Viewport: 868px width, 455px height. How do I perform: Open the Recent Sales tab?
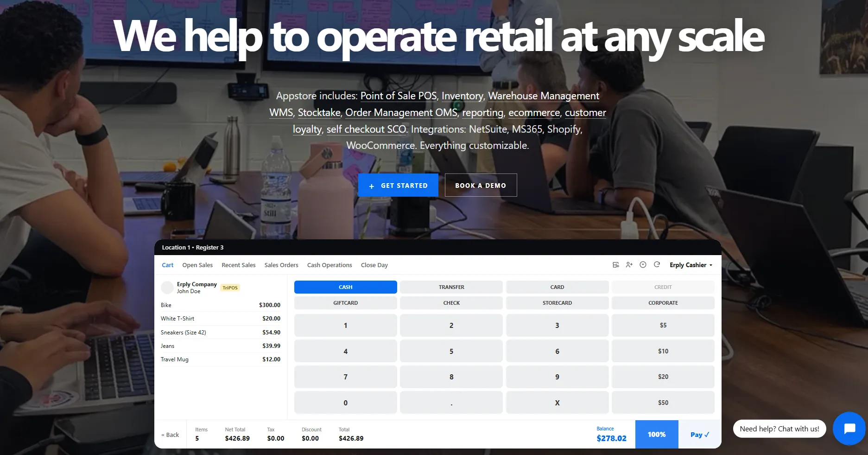point(239,265)
